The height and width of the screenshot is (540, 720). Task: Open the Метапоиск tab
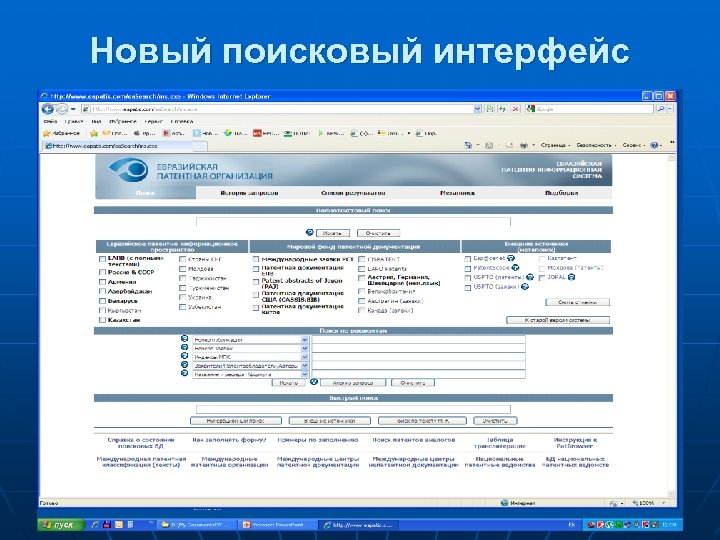(457, 193)
